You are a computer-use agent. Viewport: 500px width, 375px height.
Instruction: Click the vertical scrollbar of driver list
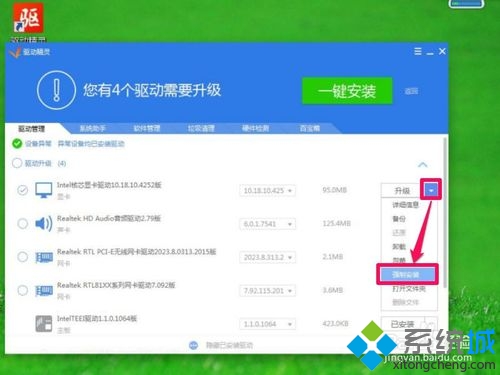(445, 213)
